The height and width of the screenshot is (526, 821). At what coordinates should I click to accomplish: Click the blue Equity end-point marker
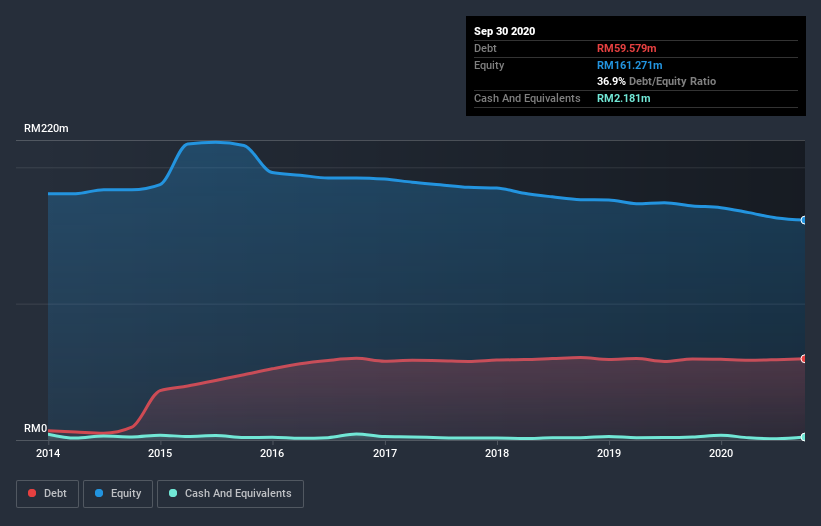click(804, 220)
